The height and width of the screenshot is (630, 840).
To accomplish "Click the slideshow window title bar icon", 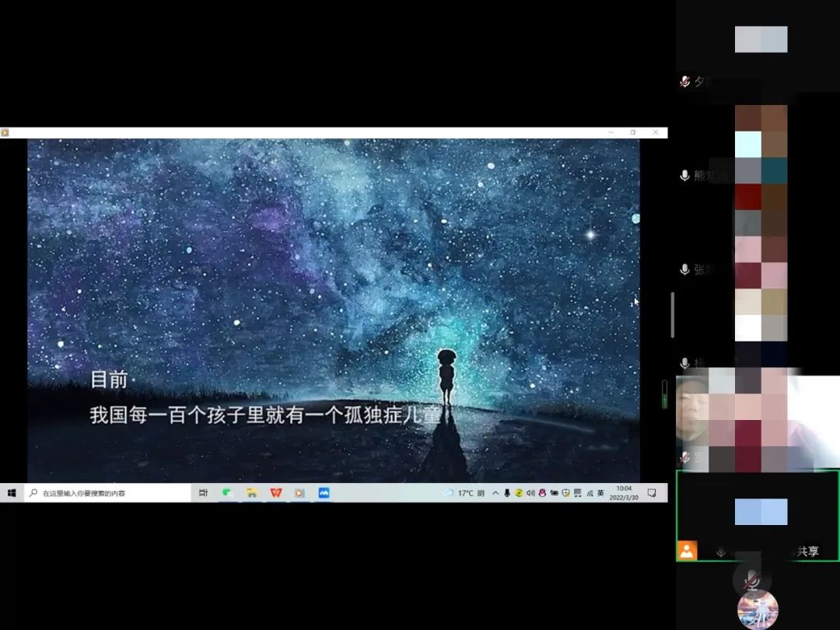I will [5, 132].
